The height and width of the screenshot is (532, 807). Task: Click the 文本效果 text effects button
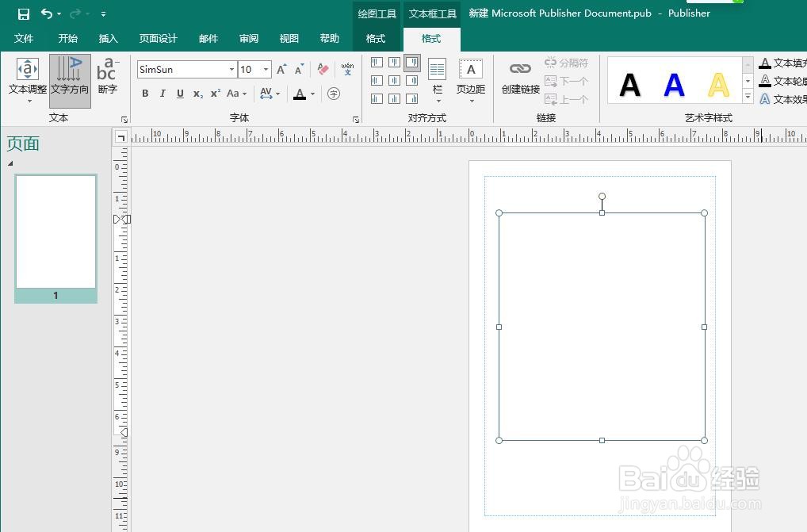(x=783, y=99)
